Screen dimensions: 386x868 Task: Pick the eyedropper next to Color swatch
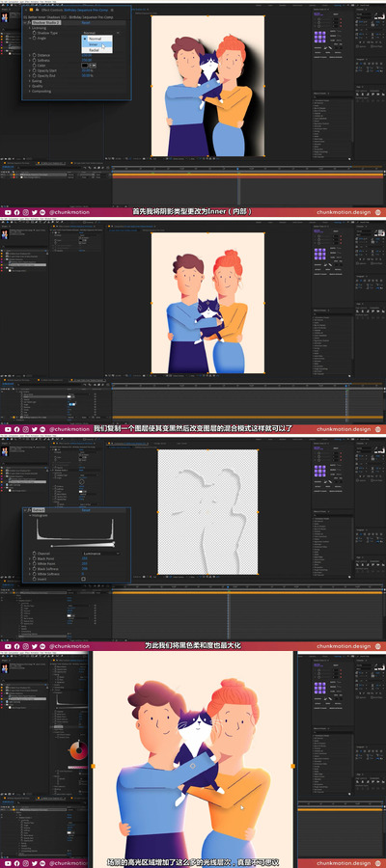click(93, 66)
